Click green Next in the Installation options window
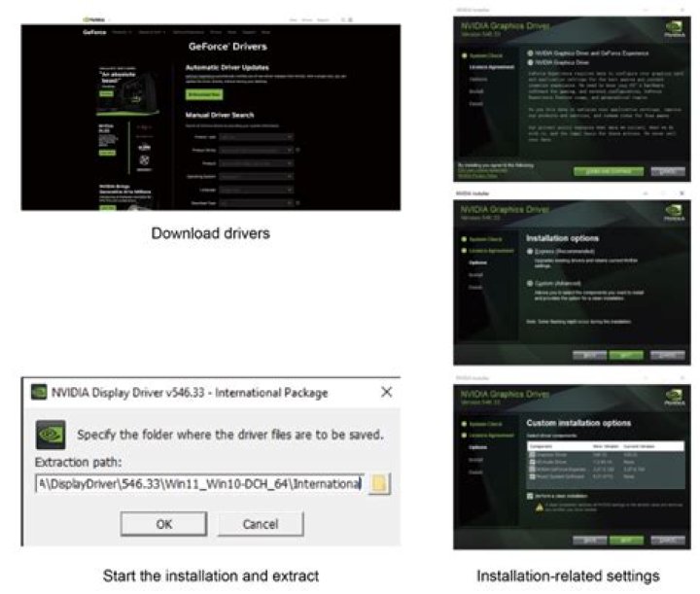The width and height of the screenshot is (700, 594). 626,355
